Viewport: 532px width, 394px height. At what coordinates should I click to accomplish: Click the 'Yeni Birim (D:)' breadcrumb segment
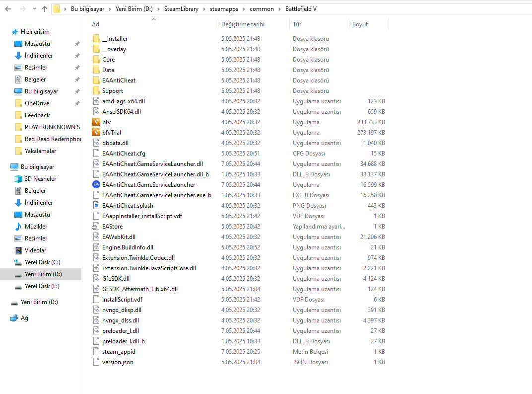(134, 9)
